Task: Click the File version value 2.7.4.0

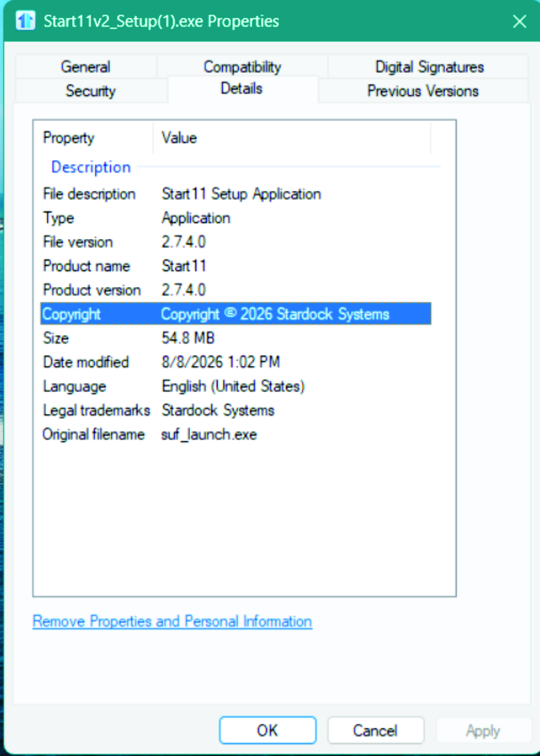Action: pyautogui.click(x=183, y=242)
